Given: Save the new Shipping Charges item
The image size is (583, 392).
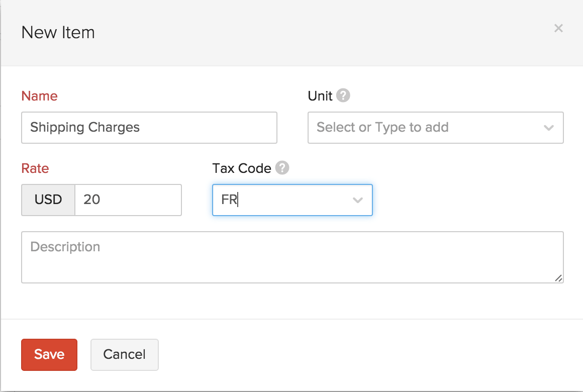Looking at the screenshot, I should tap(49, 354).
